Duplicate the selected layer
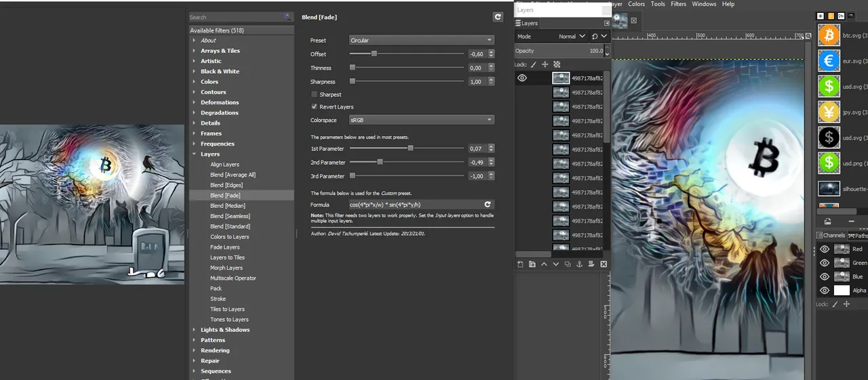868x380 pixels. (568, 264)
